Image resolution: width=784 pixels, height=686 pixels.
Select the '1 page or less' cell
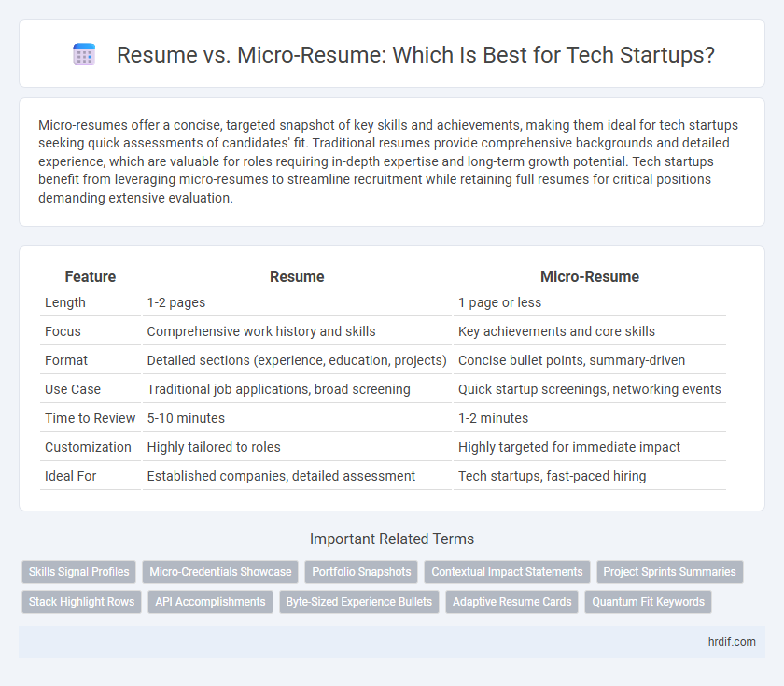tap(590, 302)
